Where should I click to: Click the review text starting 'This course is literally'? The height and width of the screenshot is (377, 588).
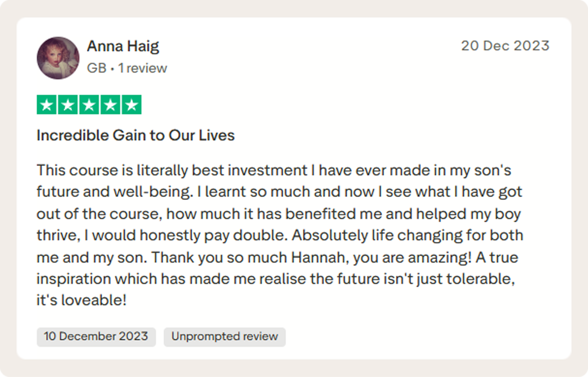280,235
